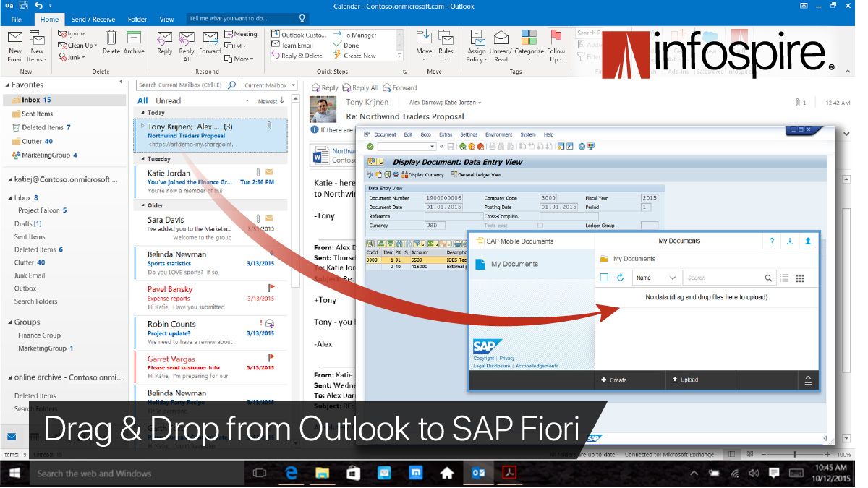Switch to the Folder ribbon tab
Viewport: 868px width, 488px height.
point(137,20)
